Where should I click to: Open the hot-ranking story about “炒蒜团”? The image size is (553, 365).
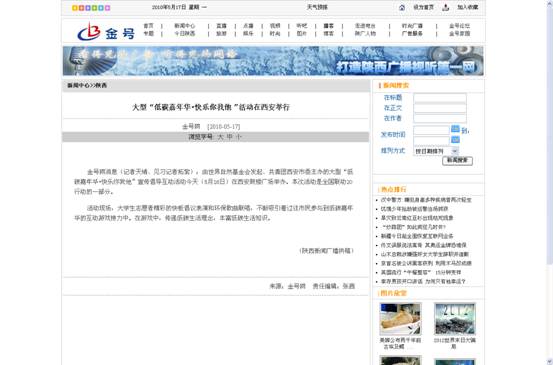click(413, 227)
